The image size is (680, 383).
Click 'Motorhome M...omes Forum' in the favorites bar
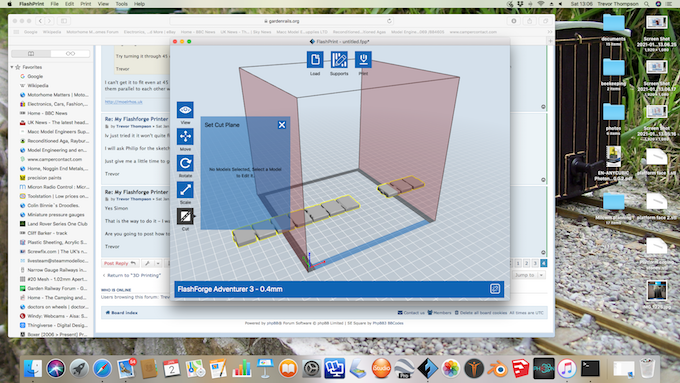coord(92,32)
